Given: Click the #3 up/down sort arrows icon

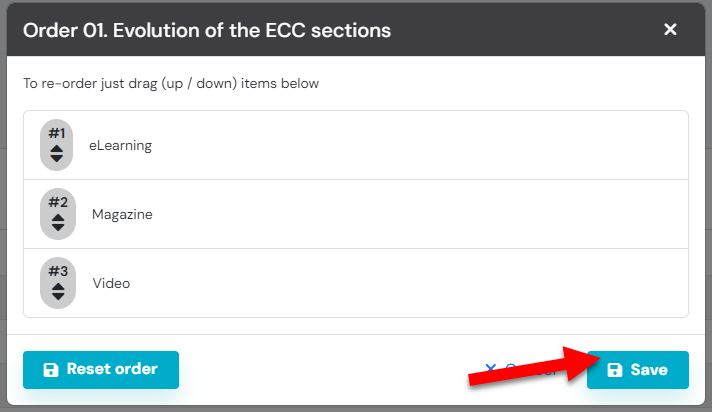Looking at the screenshot, I should (57, 292).
